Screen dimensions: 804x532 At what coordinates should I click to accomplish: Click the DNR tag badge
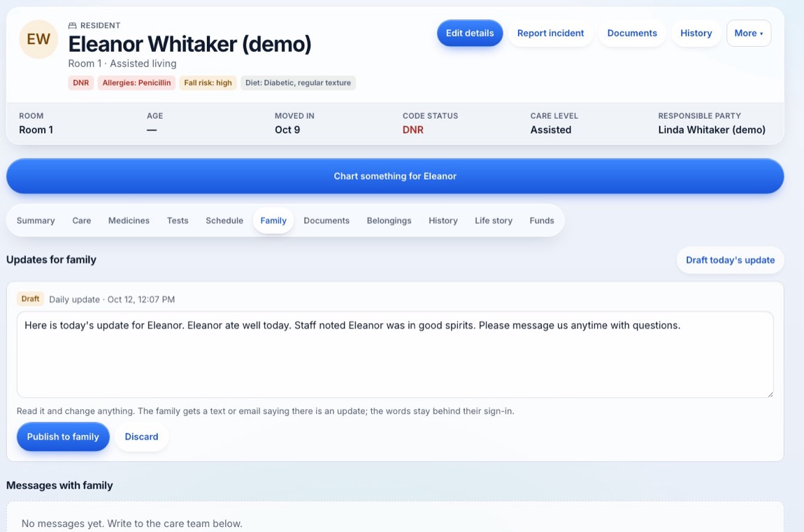click(80, 83)
